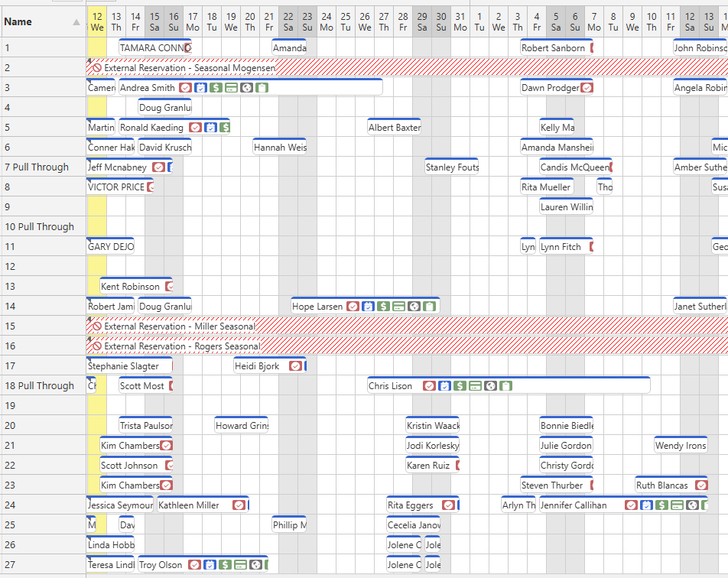728x578 pixels.
Task: Open the Steven Thurber reservation
Action: (x=557, y=485)
